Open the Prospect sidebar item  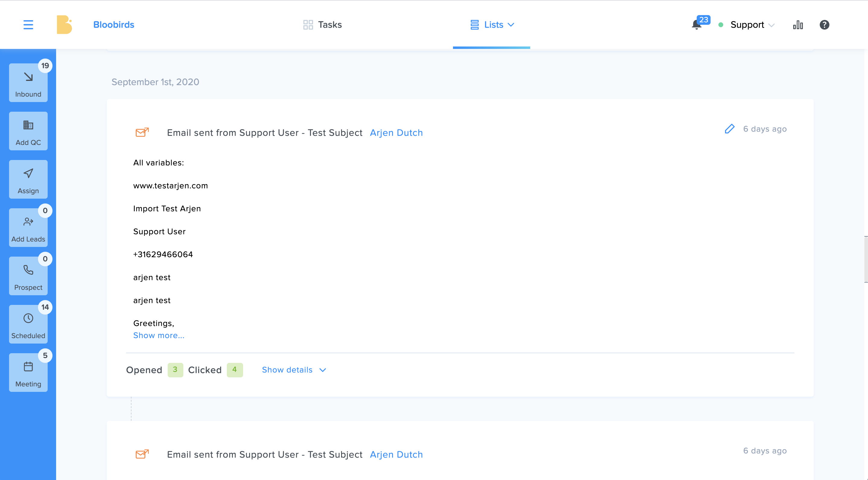tap(28, 276)
